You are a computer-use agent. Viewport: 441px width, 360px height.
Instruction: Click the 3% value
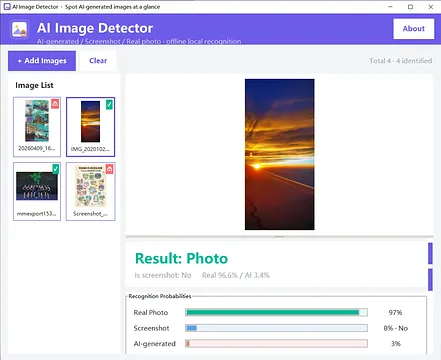pyautogui.click(x=396, y=344)
